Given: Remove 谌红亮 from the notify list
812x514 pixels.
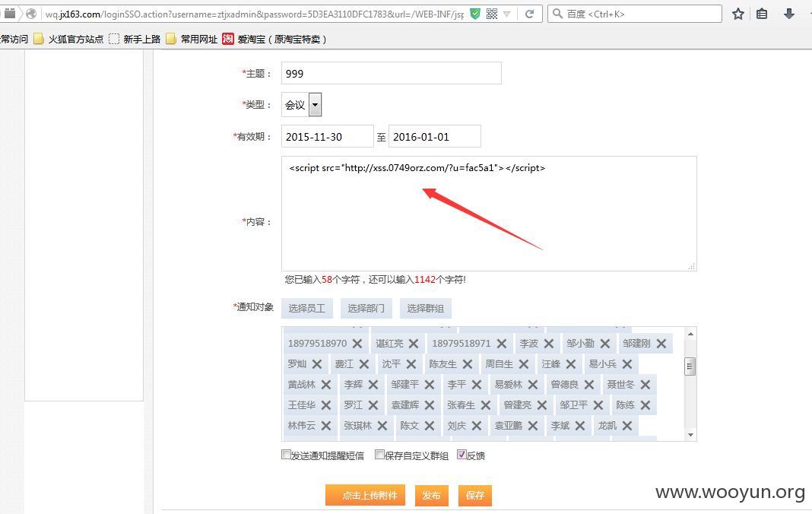Looking at the screenshot, I should pos(414,344).
